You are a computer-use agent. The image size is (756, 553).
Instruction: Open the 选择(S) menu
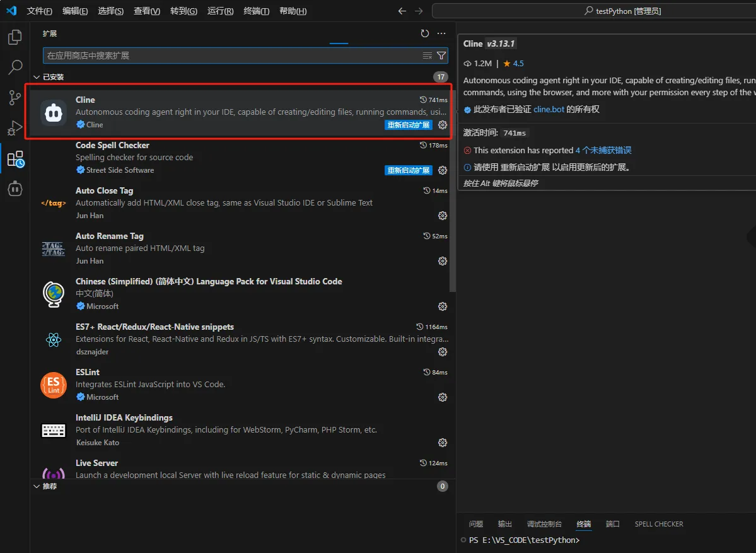click(x=111, y=11)
